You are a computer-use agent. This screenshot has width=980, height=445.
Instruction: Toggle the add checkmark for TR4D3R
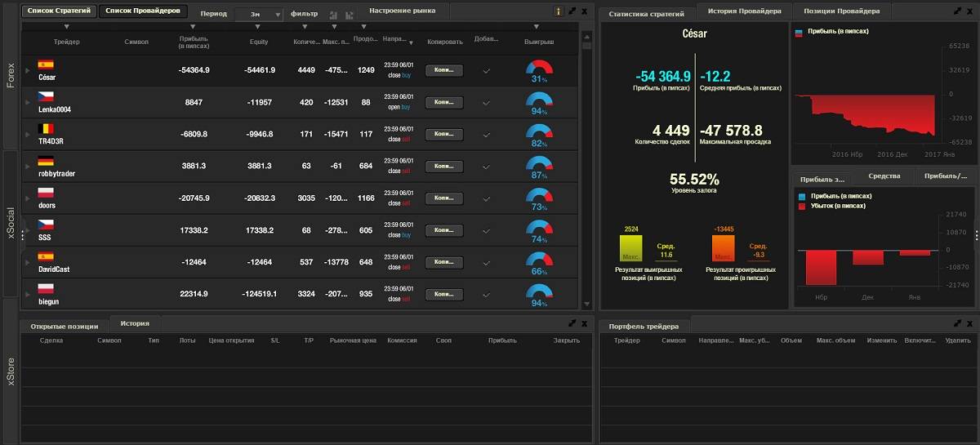click(x=486, y=134)
